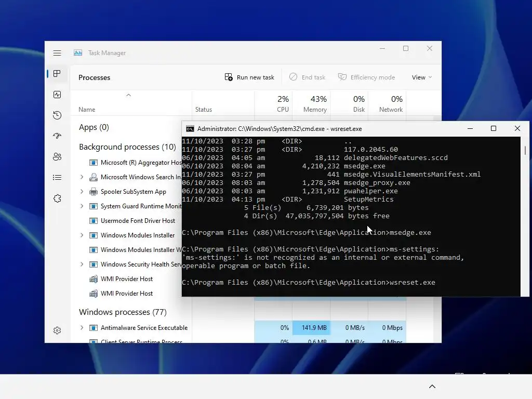Click the wsreset.exe command line in cmd
The height and width of the screenshot is (399, 532).
tap(309, 282)
